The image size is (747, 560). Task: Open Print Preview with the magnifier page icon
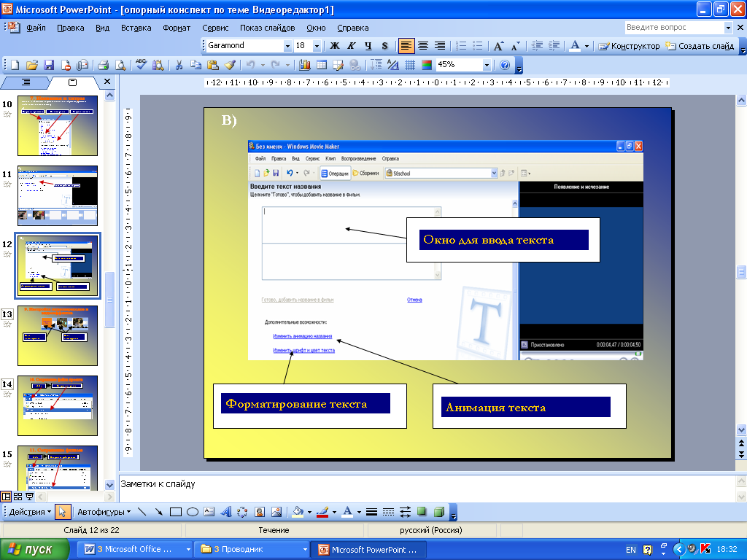click(x=120, y=65)
